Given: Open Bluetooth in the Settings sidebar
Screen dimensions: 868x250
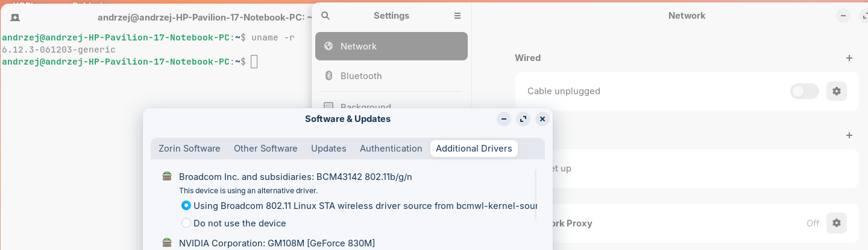Looking at the screenshot, I should pyautogui.click(x=391, y=75).
